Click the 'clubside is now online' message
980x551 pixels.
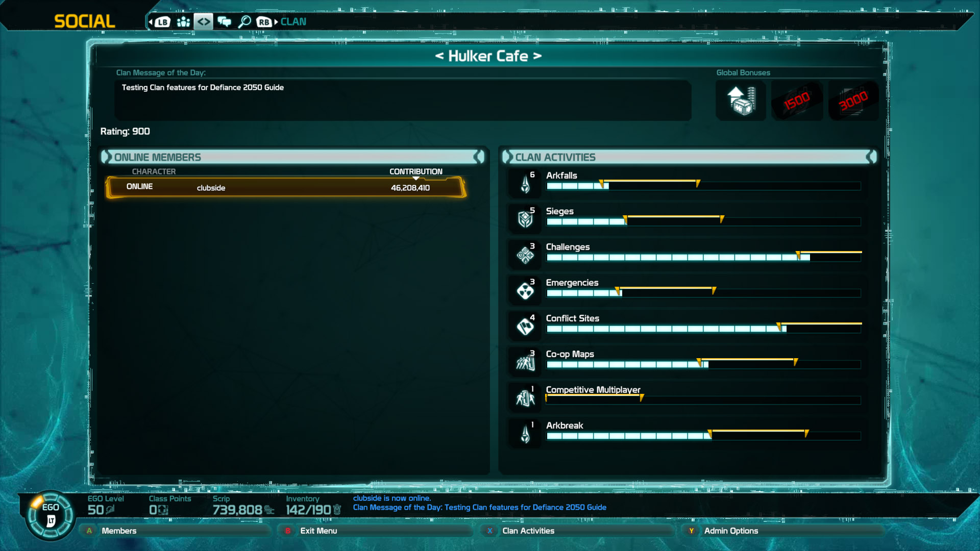[391, 498]
